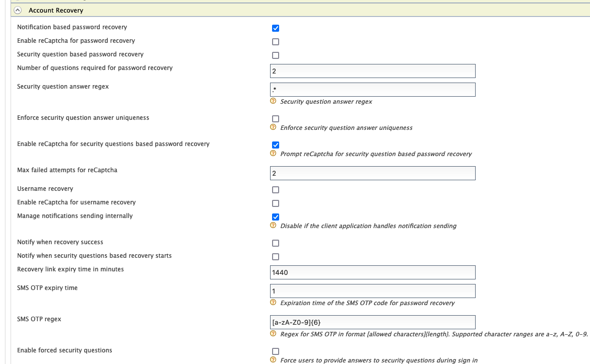Disable Notification based password recovery
Screen dimensions: 590x364
pos(275,28)
